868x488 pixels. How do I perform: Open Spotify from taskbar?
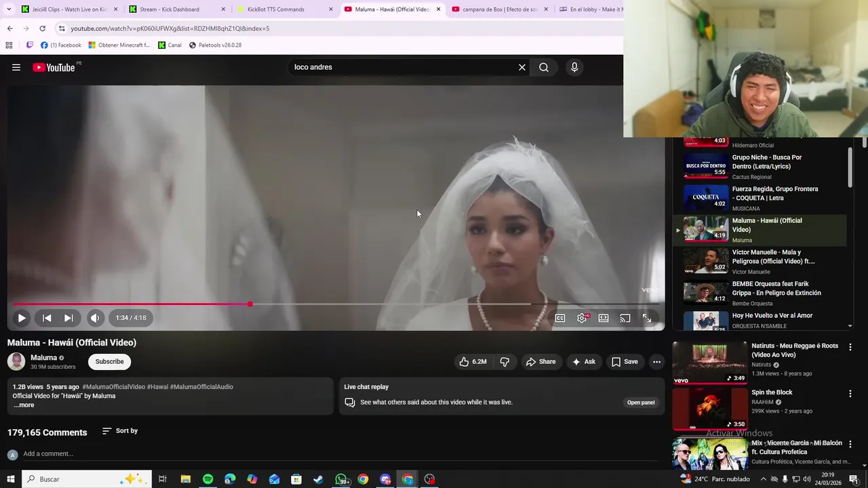208,479
